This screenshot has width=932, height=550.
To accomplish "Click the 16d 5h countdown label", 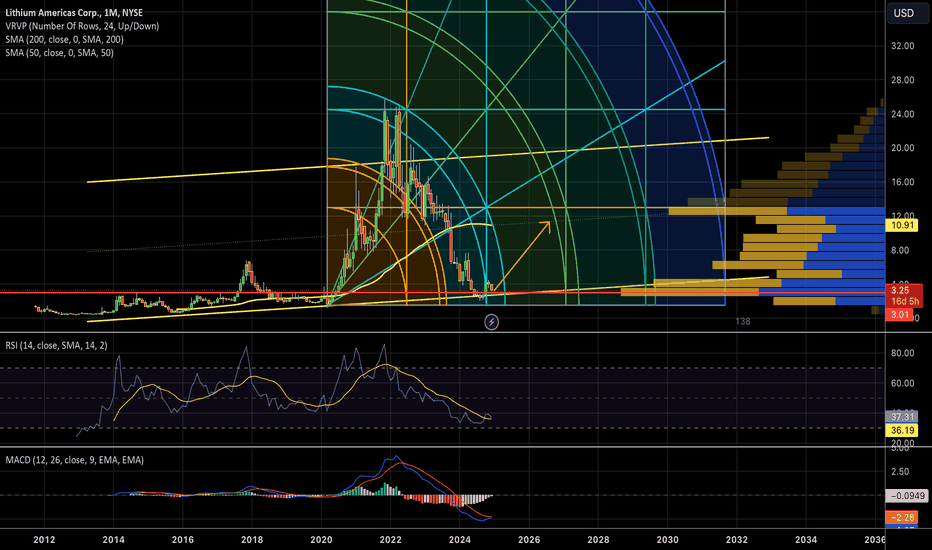I will point(904,301).
